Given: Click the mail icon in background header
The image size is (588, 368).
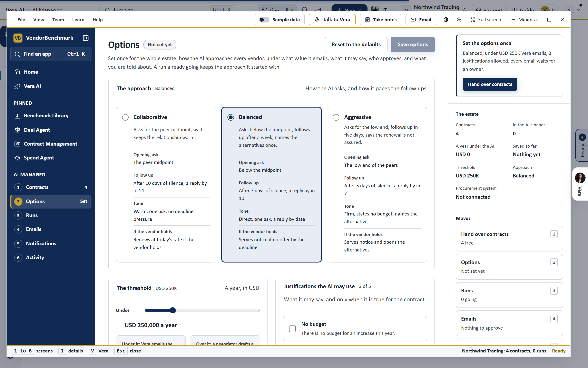Looking at the screenshot, I should click(318, 10).
